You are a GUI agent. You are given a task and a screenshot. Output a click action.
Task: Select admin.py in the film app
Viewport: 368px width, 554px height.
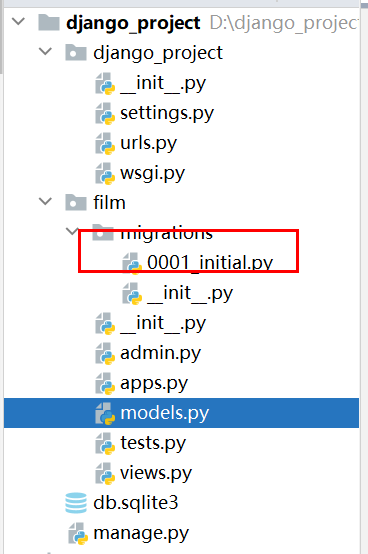[x=160, y=353]
